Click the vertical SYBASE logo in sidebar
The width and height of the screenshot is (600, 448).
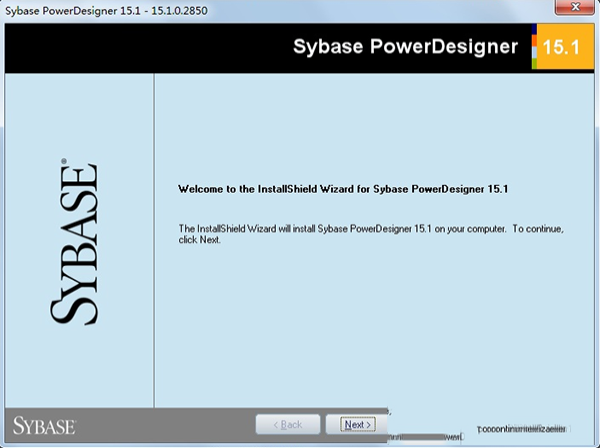tap(74, 242)
